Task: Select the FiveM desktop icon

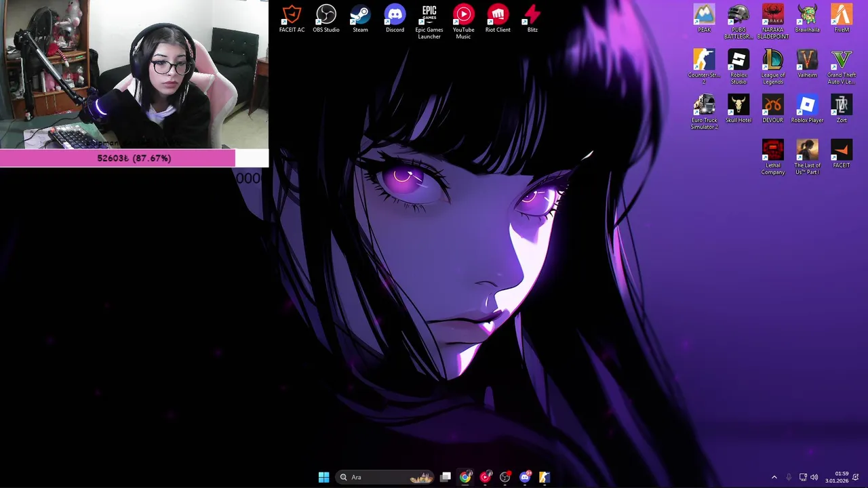Action: coord(842,19)
